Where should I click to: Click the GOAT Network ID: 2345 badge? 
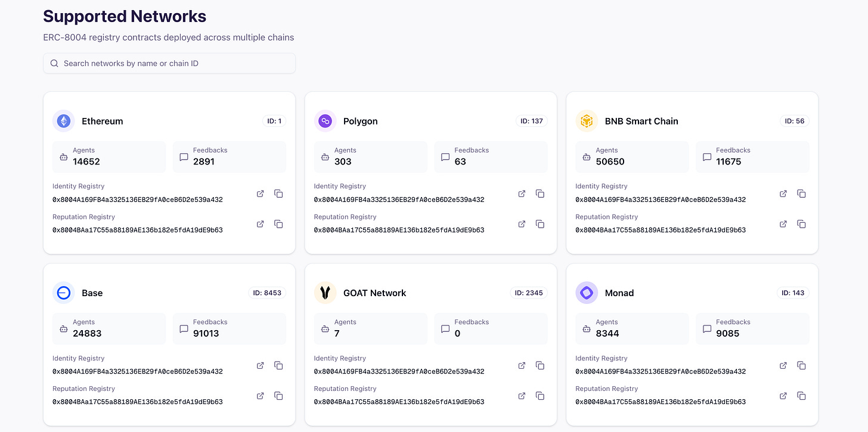tap(529, 293)
